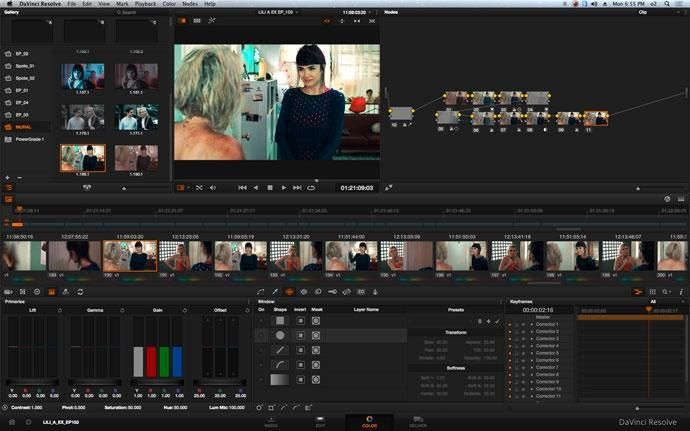Open the Blur palette icon
690x431 pixels.
[x=318, y=291]
